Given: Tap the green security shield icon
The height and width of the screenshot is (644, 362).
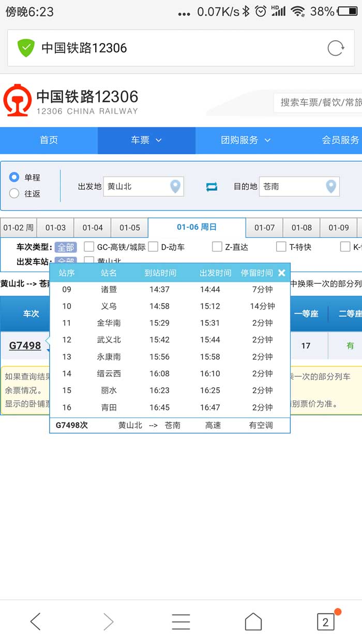Looking at the screenshot, I should (x=26, y=48).
